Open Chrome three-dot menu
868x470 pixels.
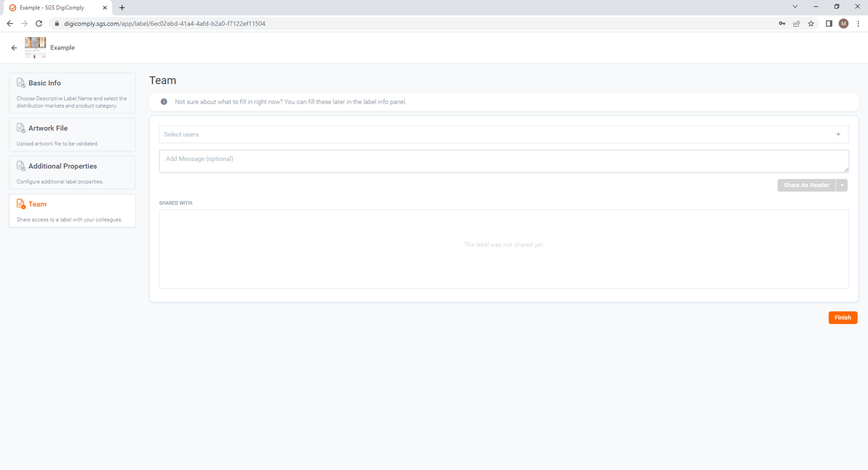click(x=858, y=23)
